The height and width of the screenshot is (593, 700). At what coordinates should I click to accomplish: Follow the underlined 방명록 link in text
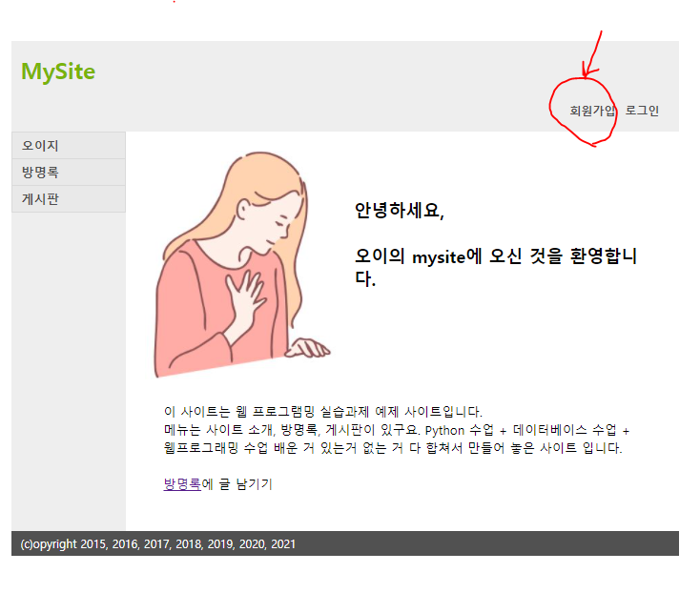click(182, 483)
